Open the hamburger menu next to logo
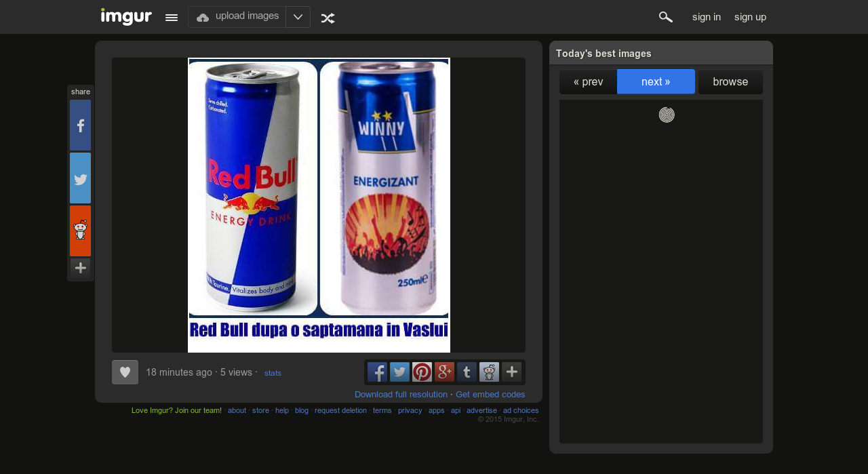This screenshot has width=868, height=474. point(172,18)
